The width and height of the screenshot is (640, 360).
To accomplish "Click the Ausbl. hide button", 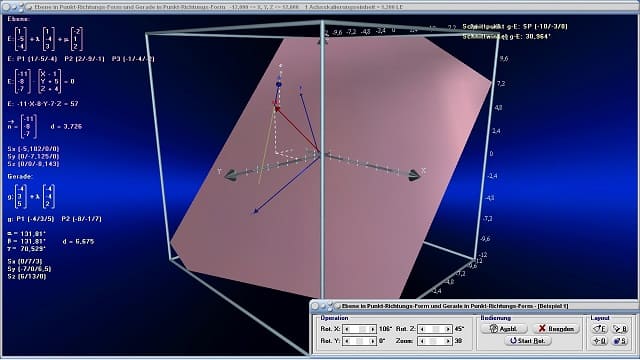I will [x=504, y=329].
